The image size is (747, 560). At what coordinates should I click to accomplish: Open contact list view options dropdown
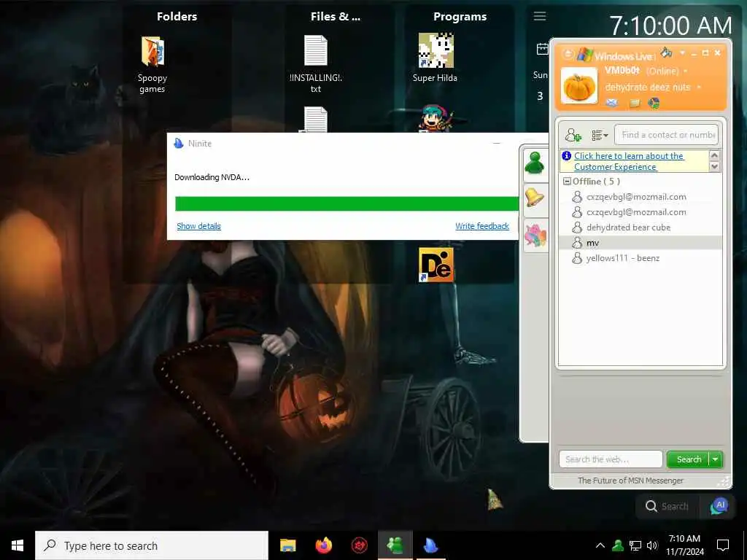[600, 135]
